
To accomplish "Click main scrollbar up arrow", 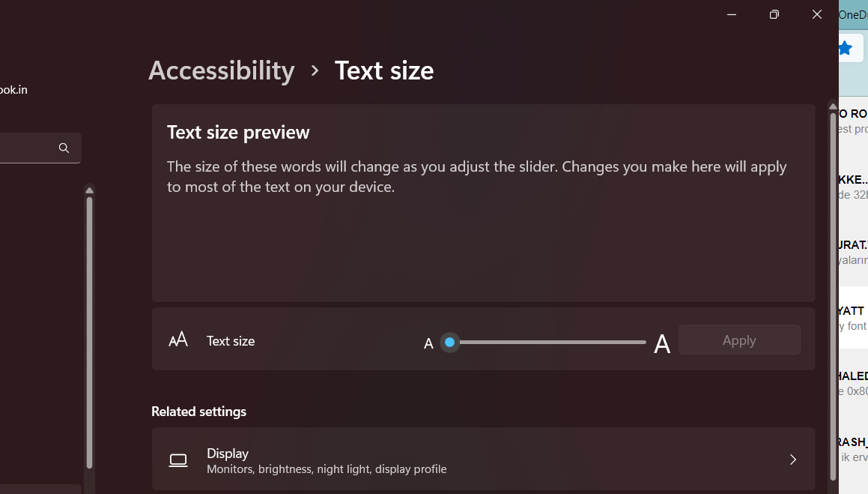I will pos(833,106).
